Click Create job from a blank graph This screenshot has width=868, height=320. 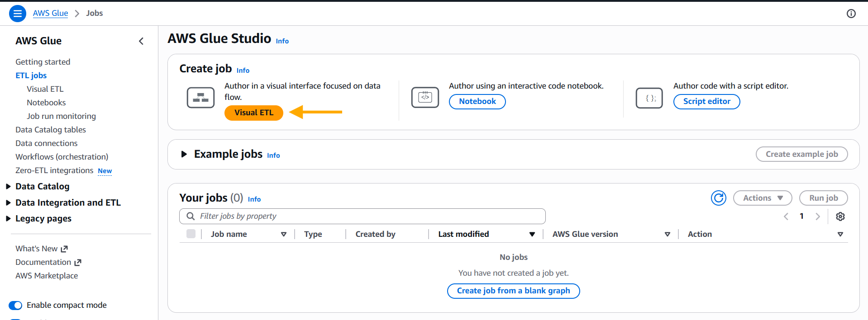click(x=513, y=291)
